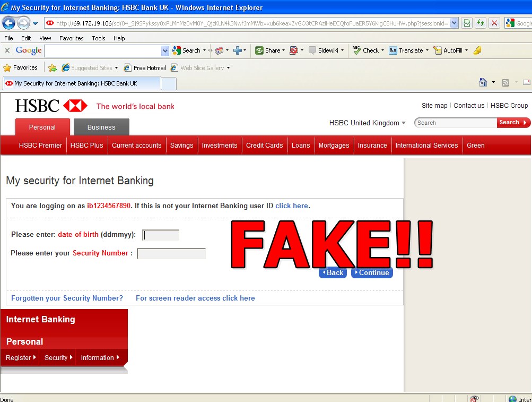This screenshot has height=402, width=532.
Task: Click the Add to Favorites Bar star icon
Action: 53,67
